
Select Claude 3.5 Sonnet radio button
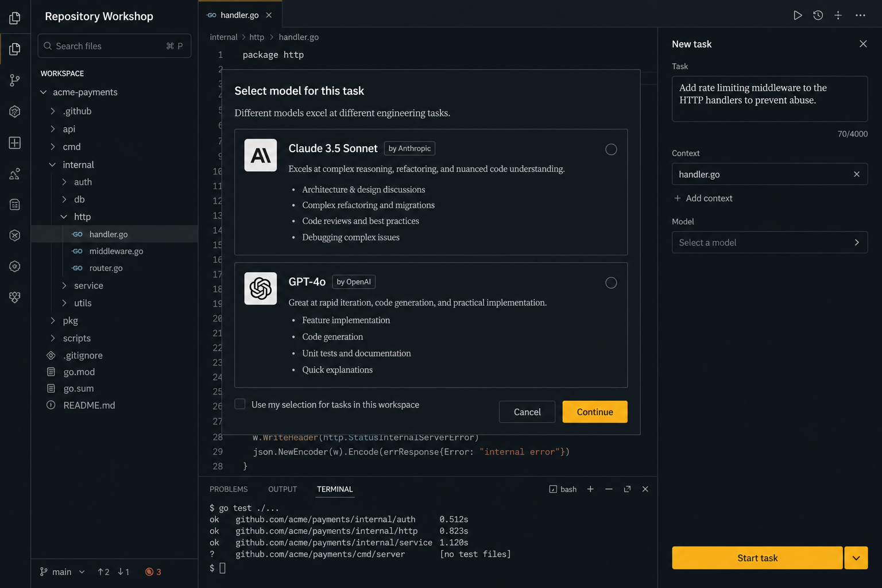(611, 149)
